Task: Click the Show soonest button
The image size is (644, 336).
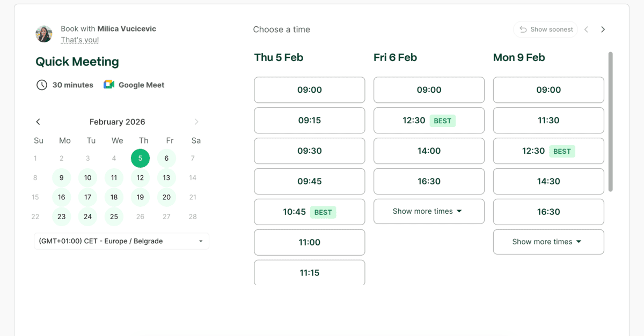Action: [x=545, y=29]
